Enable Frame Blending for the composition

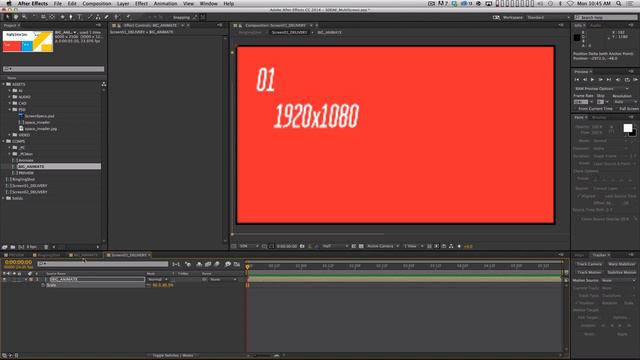[x=208, y=264]
